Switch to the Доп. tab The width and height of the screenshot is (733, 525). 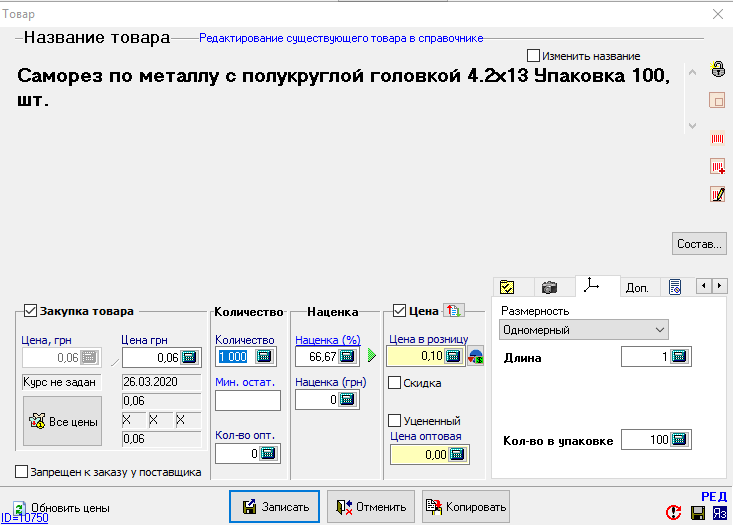(x=637, y=288)
